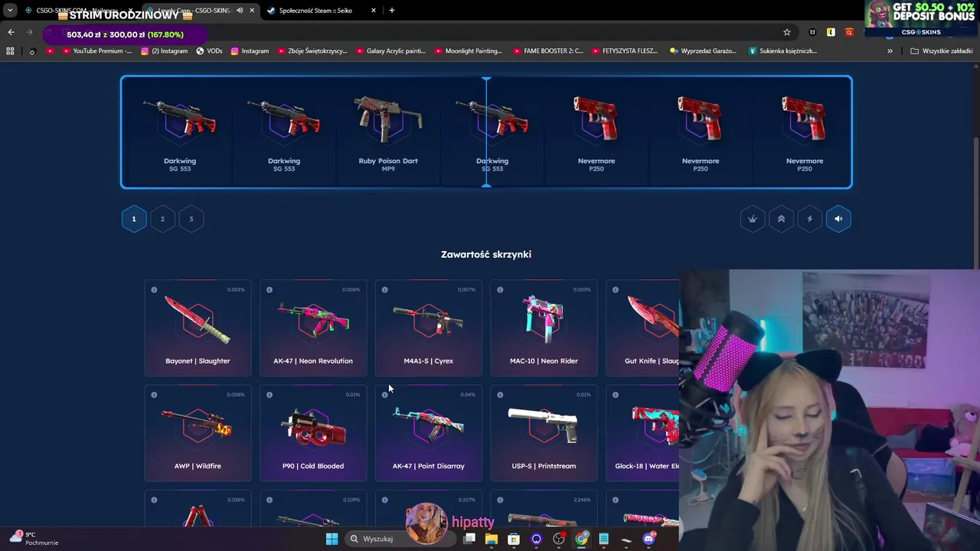Open Microsoft Store from the taskbar
The image size is (980, 551).
point(514,539)
